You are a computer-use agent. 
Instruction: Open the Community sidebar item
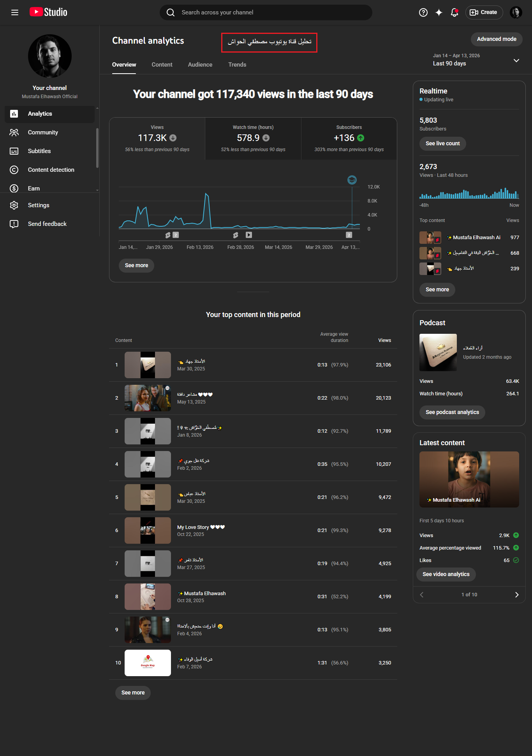point(43,132)
